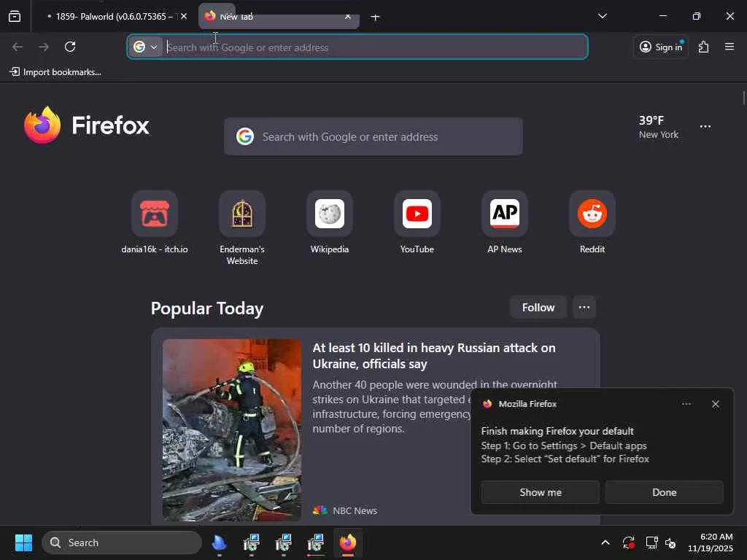Open the muted volume tray icon

pos(670,542)
